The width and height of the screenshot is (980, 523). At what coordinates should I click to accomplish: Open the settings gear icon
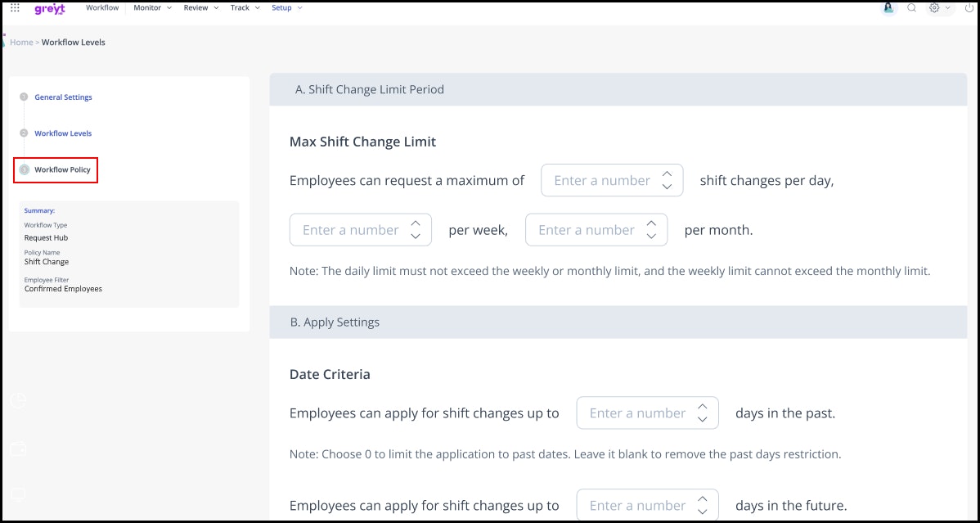(934, 8)
